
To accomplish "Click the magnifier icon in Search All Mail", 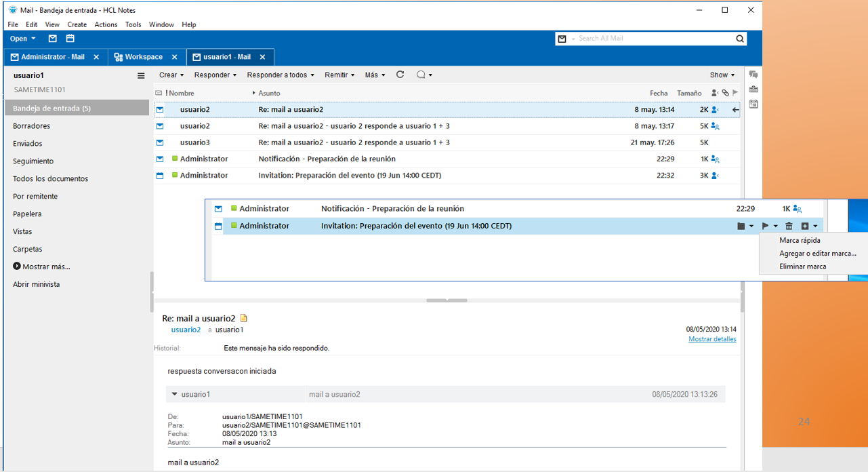I will point(740,39).
